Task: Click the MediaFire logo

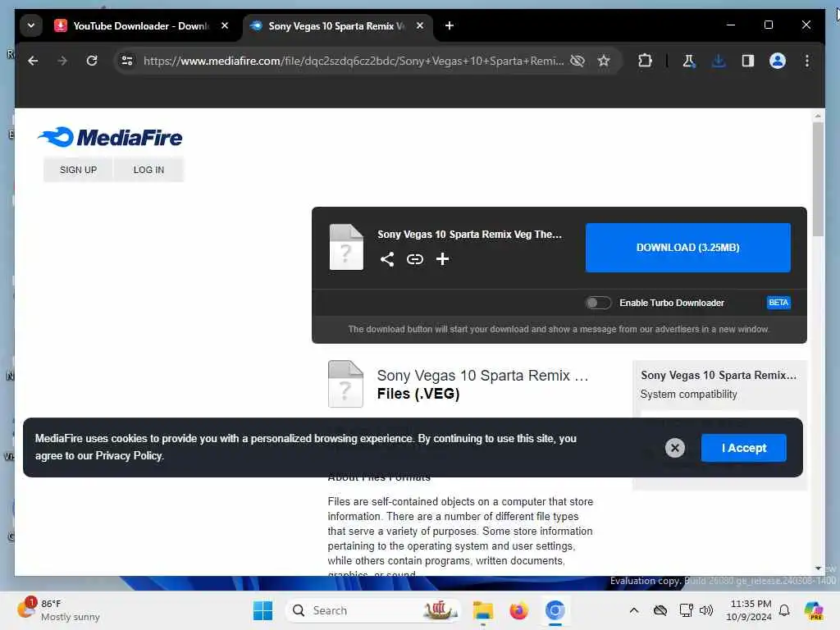Action: coord(110,137)
